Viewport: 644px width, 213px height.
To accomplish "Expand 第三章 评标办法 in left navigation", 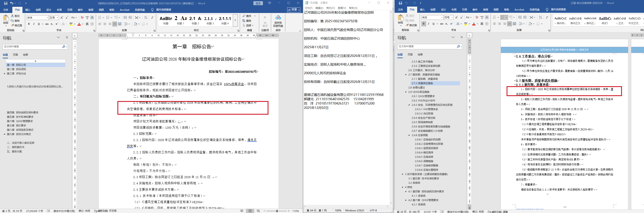I will pos(5,74).
